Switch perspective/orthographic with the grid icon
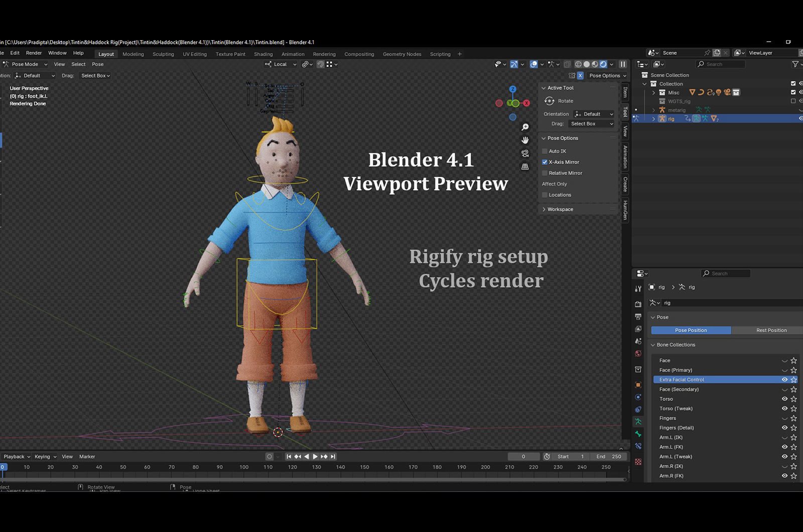Screen dimensions: 803x532 525,167
